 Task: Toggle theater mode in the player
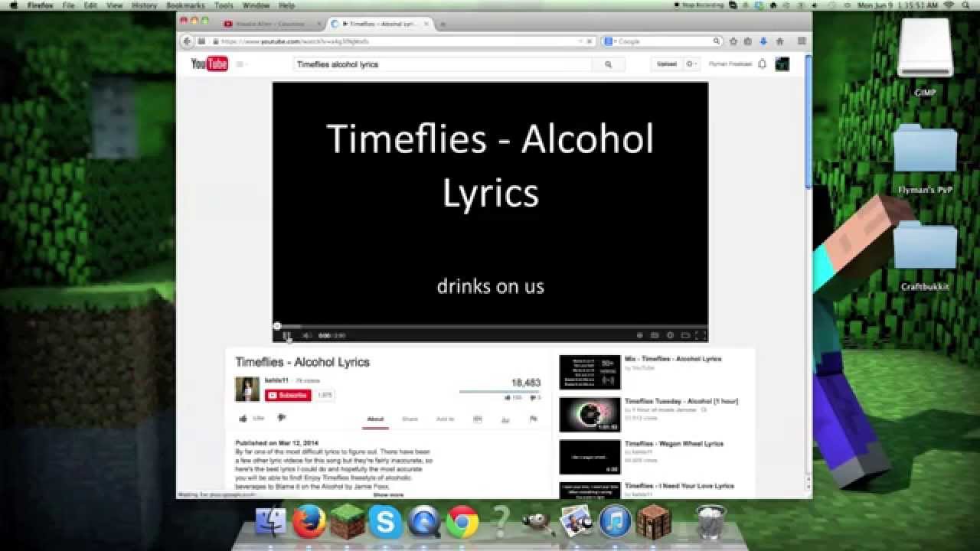(x=685, y=335)
